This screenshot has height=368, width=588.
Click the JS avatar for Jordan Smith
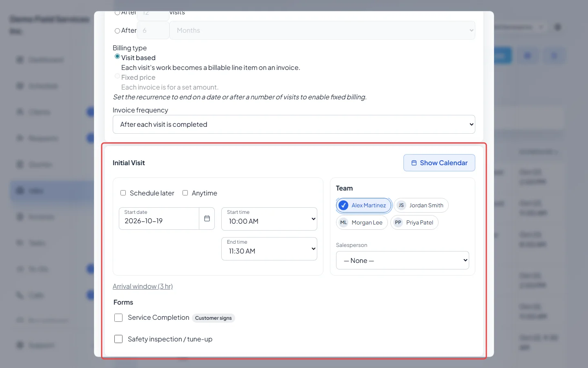point(401,205)
